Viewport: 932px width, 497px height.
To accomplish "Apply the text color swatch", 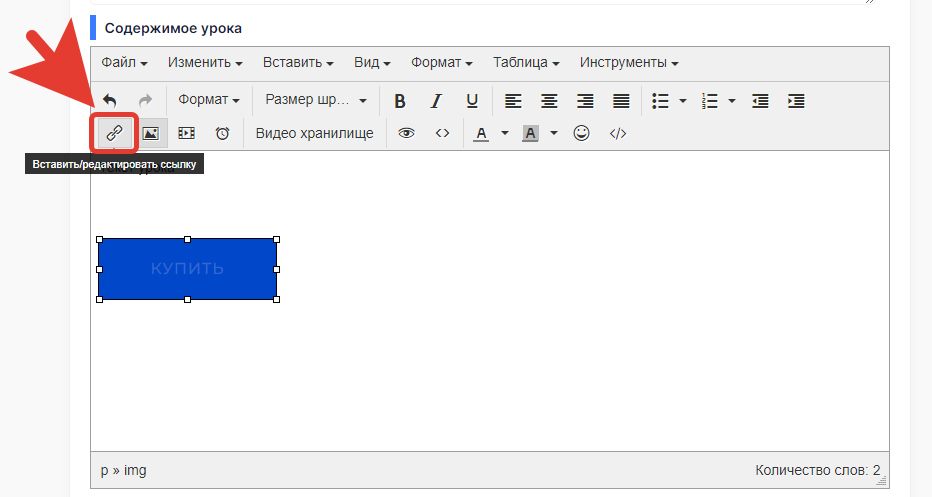I will (x=481, y=133).
